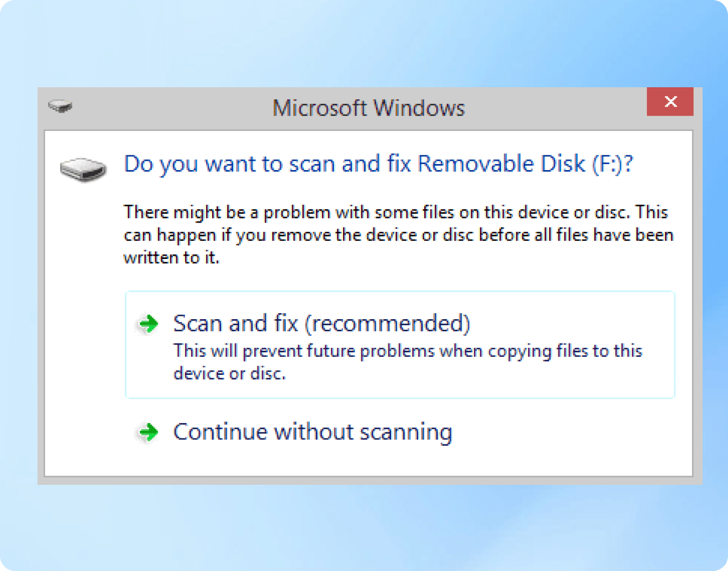
Task: Close the Microsoft Windows dialog
Action: 669,102
